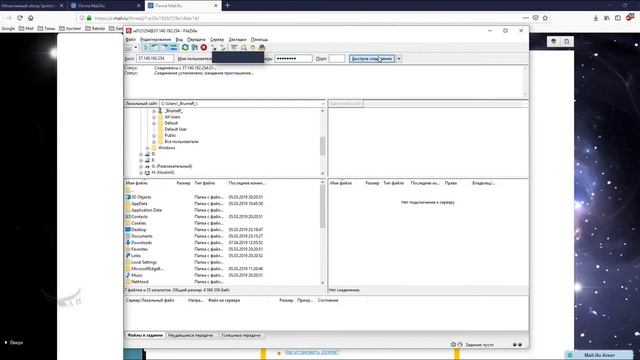Click the host input field
This screenshot has width=640, height=360.
click(x=155, y=59)
